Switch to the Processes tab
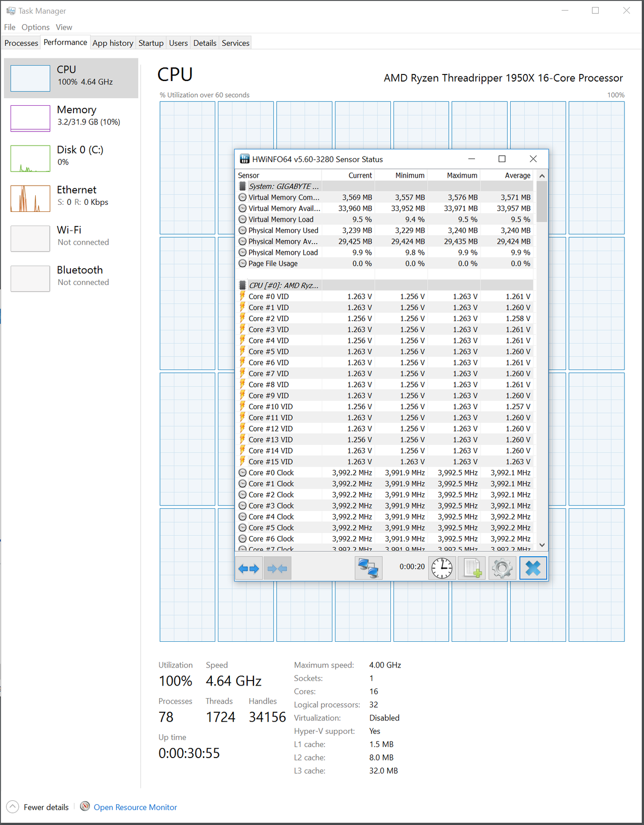 pos(21,43)
